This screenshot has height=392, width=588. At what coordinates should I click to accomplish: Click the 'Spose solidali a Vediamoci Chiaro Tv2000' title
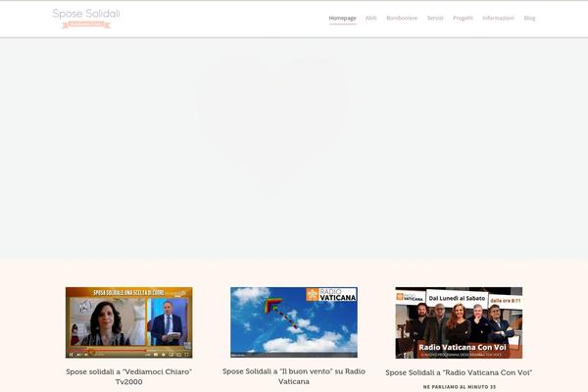click(129, 376)
